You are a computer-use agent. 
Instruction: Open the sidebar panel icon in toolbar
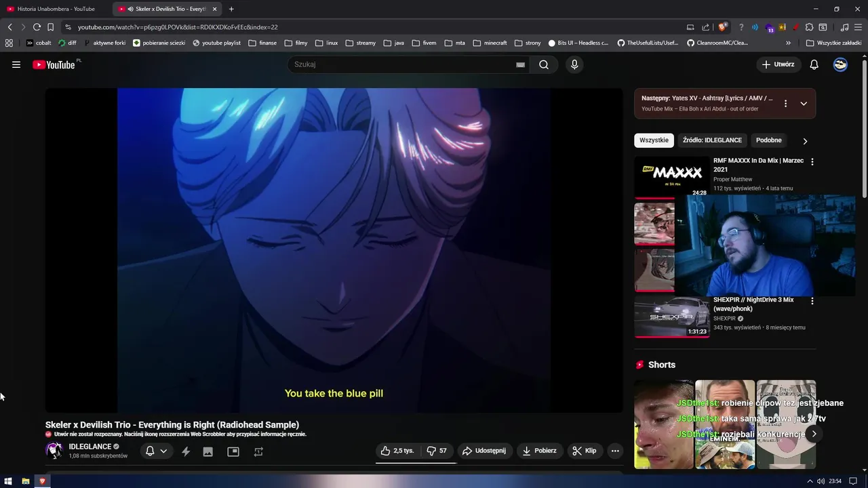coord(823,27)
